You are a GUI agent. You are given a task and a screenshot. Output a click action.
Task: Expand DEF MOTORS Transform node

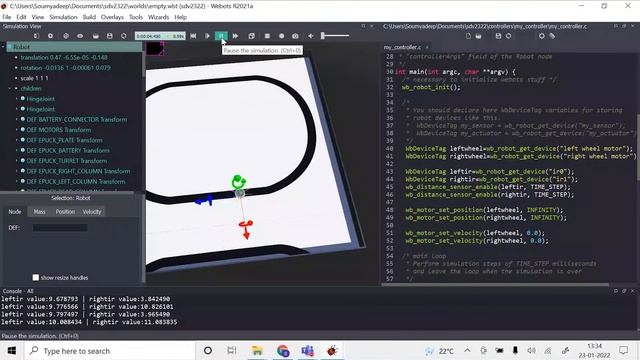(x=17, y=130)
